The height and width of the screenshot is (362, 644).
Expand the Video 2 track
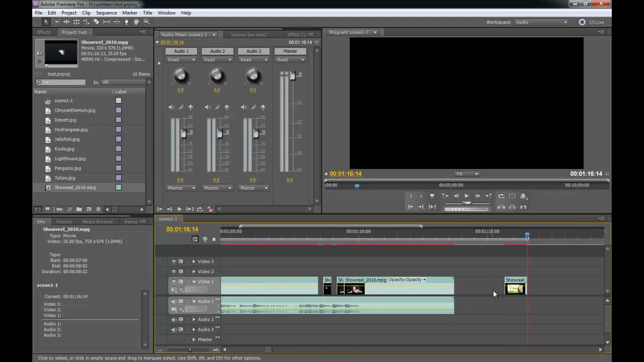[x=194, y=271]
